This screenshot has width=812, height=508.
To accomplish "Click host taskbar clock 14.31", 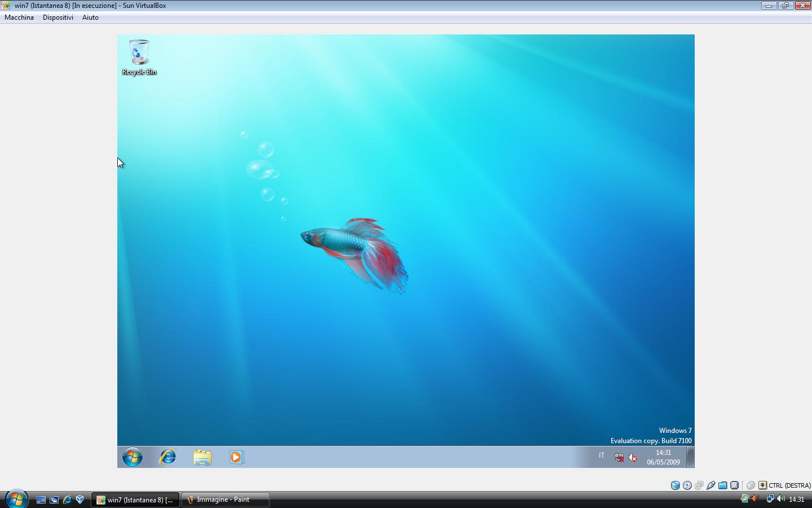I will (x=797, y=500).
